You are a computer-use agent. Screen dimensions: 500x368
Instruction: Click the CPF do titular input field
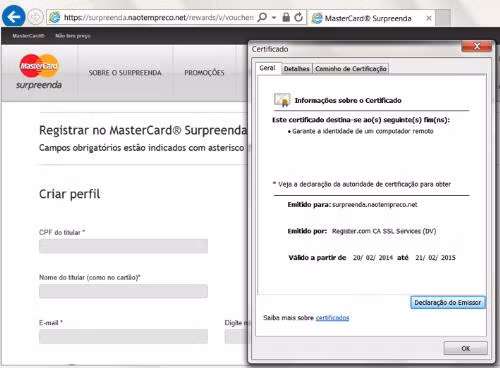pyautogui.click(x=123, y=246)
